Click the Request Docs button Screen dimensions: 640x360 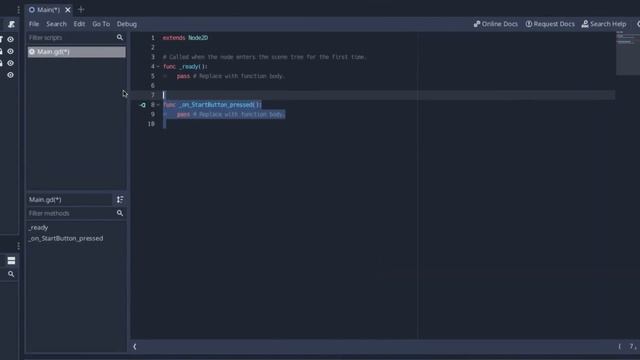pyautogui.click(x=550, y=24)
